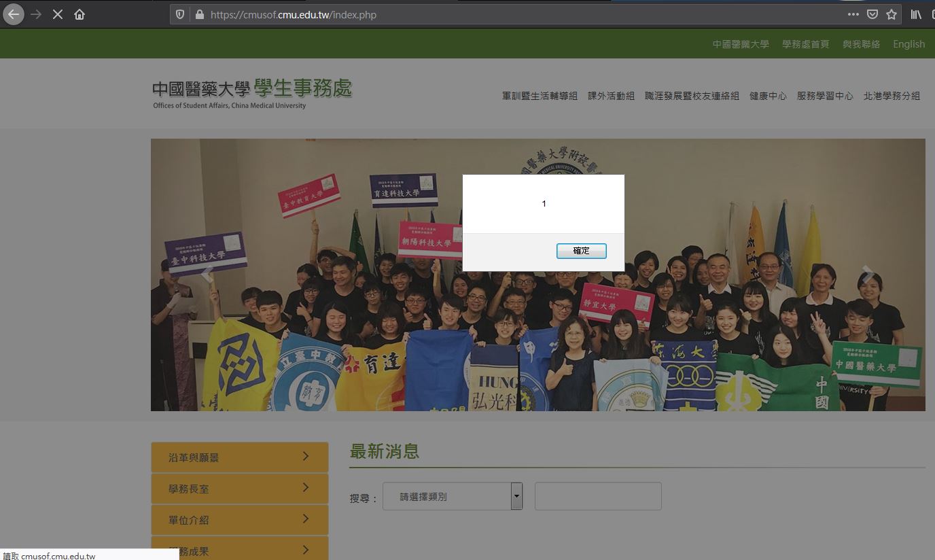Viewport: 935px width, 560px height.
Task: Switch site language to English
Action: (909, 44)
